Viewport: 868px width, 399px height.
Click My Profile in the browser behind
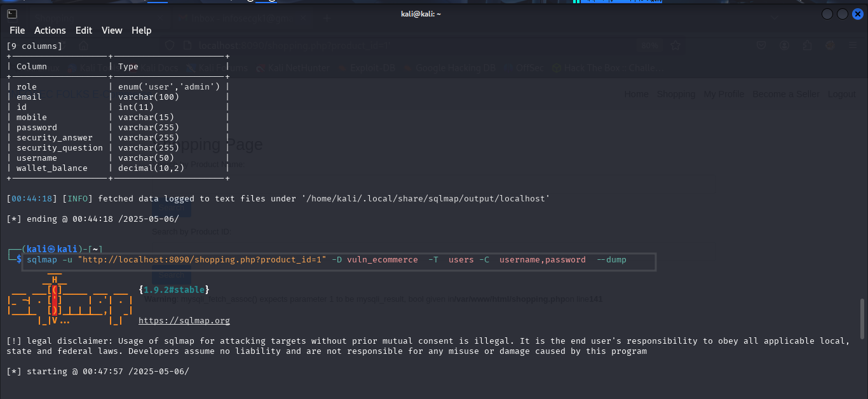(x=724, y=94)
